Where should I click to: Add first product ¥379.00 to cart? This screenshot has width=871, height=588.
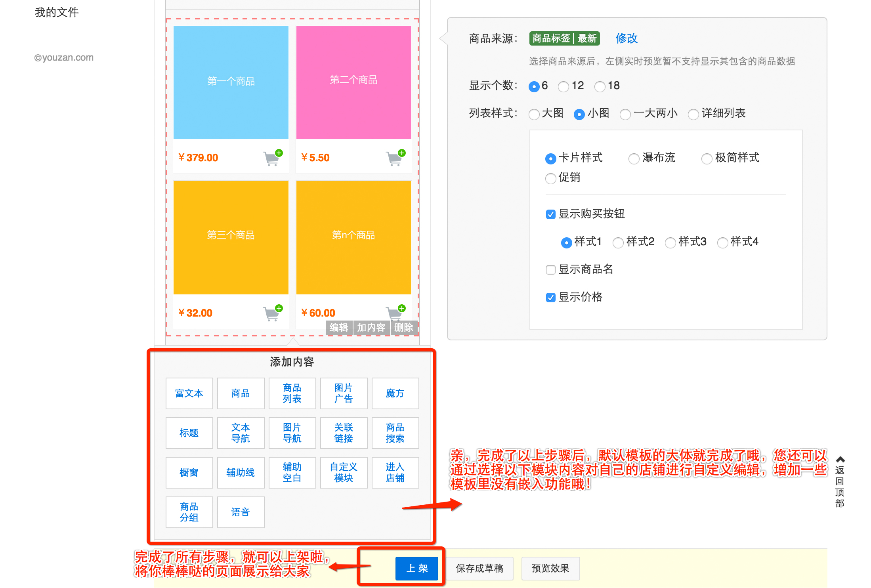pyautogui.click(x=273, y=158)
